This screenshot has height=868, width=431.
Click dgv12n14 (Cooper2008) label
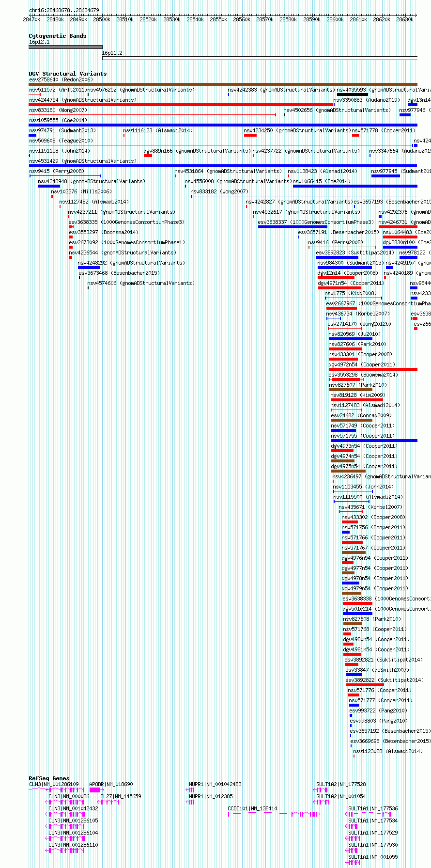pyautogui.click(x=348, y=273)
